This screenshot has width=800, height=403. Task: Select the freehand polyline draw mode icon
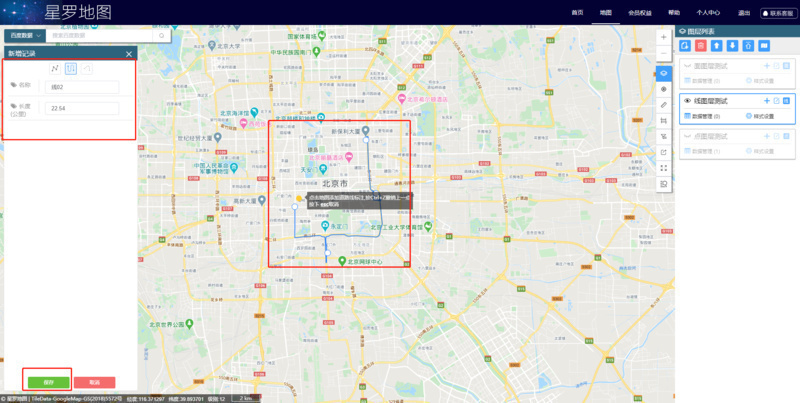55,68
